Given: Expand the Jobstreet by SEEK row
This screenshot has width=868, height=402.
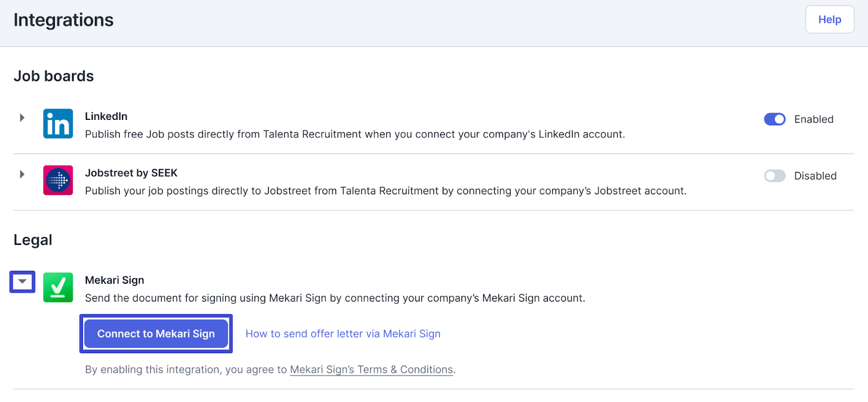Looking at the screenshot, I should point(22,174).
